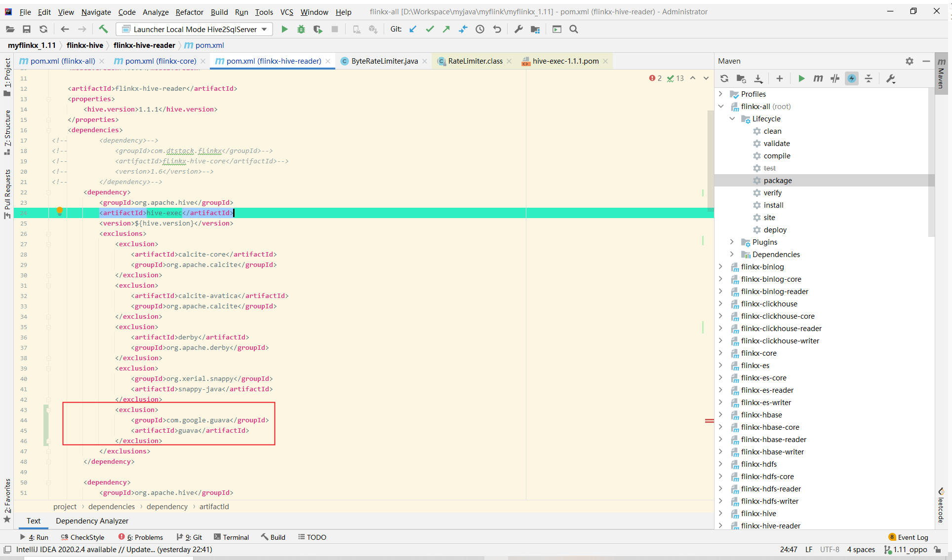
Task: Expand the Dependencies node
Action: pyautogui.click(x=732, y=254)
